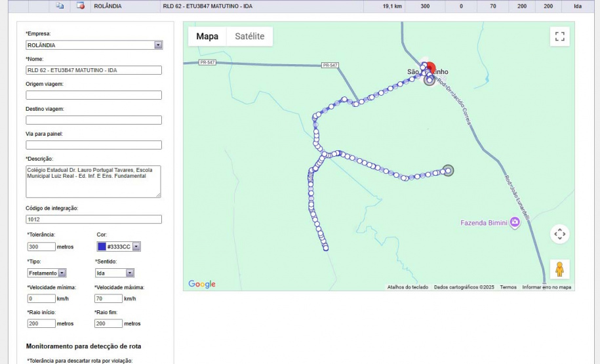The image size is (600, 364).
Task: Open the Sentido dropdown set to Ida
Action: (x=129, y=273)
